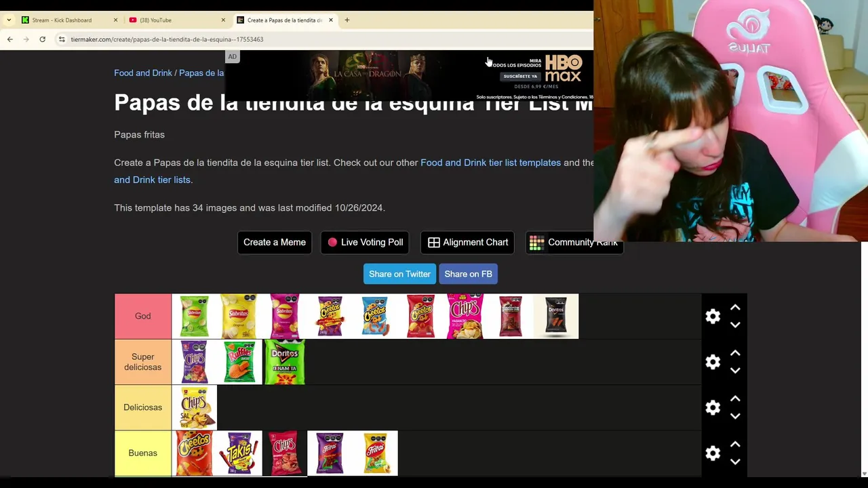Select blue Cheetos bag in God tier
This screenshot has width=868, height=488.
pyautogui.click(x=375, y=316)
